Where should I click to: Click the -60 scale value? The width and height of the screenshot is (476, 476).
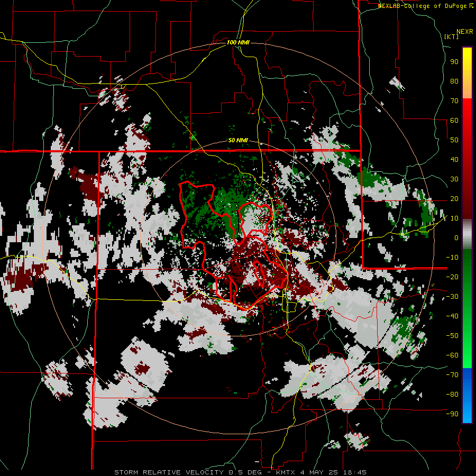(452, 355)
